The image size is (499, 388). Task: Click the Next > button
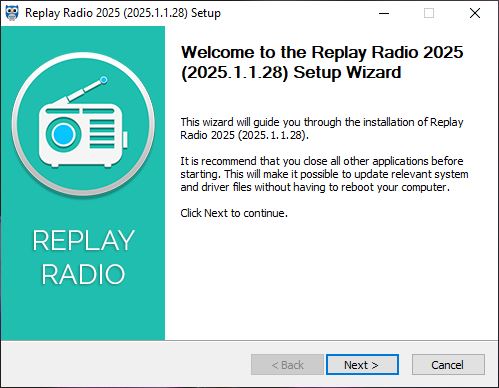tap(362, 365)
